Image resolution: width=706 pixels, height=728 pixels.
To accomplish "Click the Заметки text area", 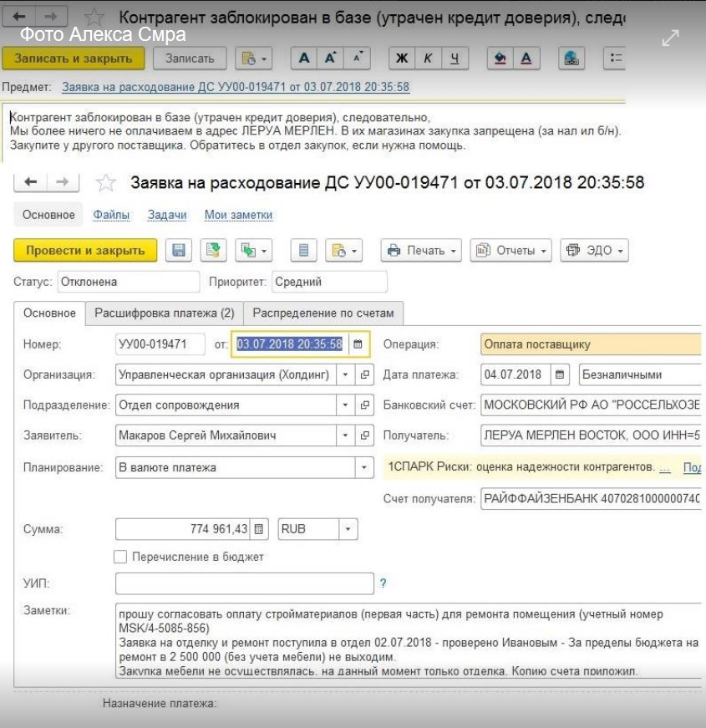I will click(x=409, y=641).
